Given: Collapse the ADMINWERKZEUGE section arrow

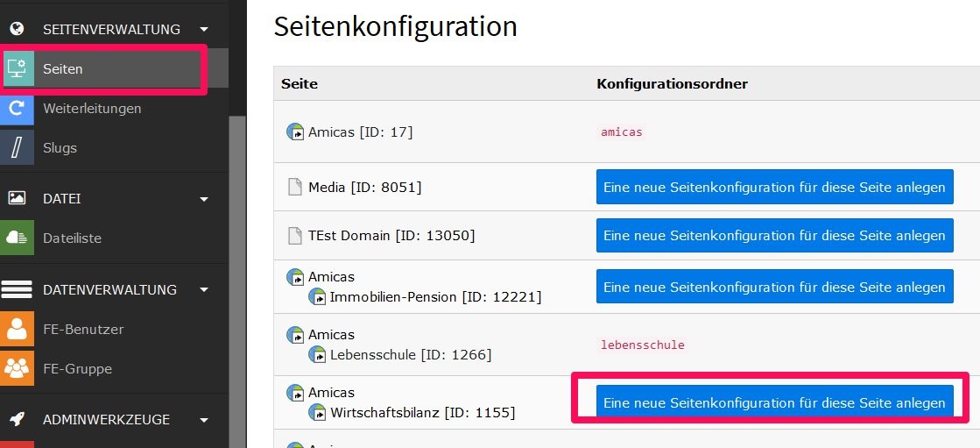Looking at the screenshot, I should click(204, 420).
